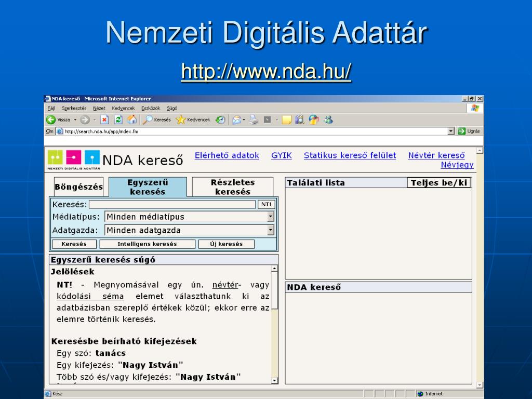Click the Windows flag logo
Screen dimensions: 532x399
[x=475, y=108]
